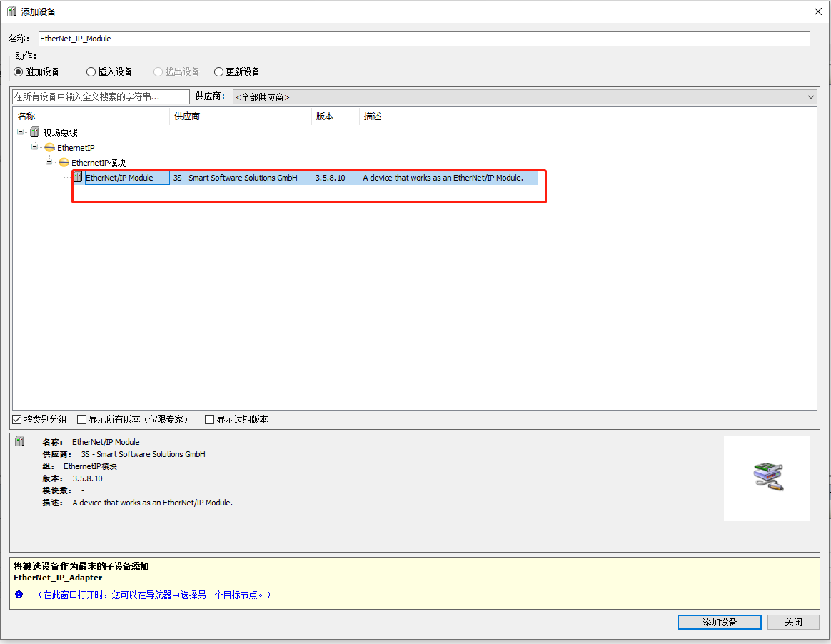Click the blue hint about selecting another target node
The height and width of the screenshot is (644, 831).
click(x=153, y=595)
